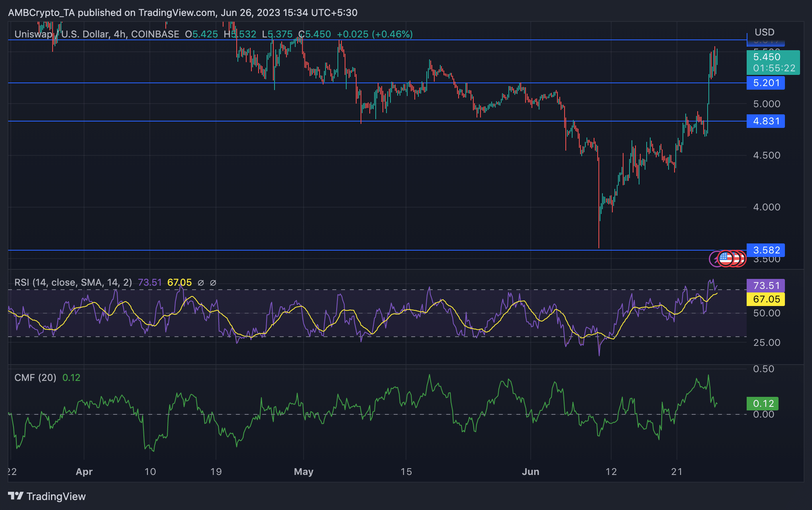Select the 5.201 horizontal line price label
Viewport: 812px width, 510px height.
766,83
